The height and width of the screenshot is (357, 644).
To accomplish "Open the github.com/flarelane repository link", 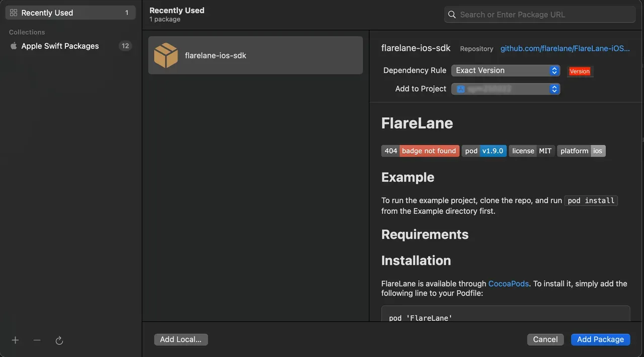I will (565, 48).
